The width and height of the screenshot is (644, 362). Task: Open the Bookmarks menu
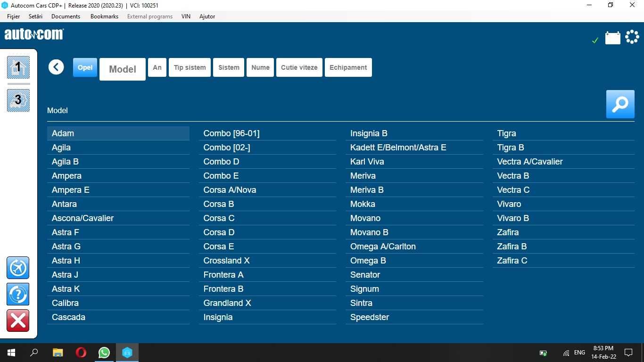coord(104,16)
